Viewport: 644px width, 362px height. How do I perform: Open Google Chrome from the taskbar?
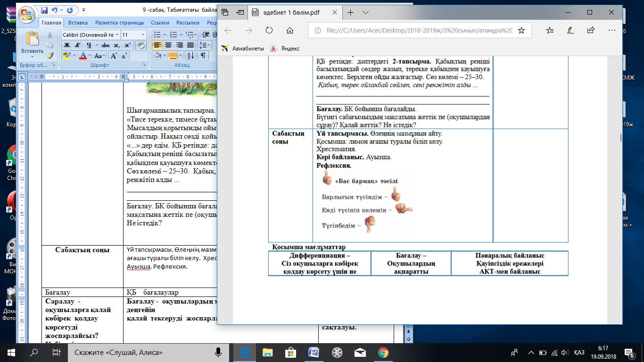point(383,352)
